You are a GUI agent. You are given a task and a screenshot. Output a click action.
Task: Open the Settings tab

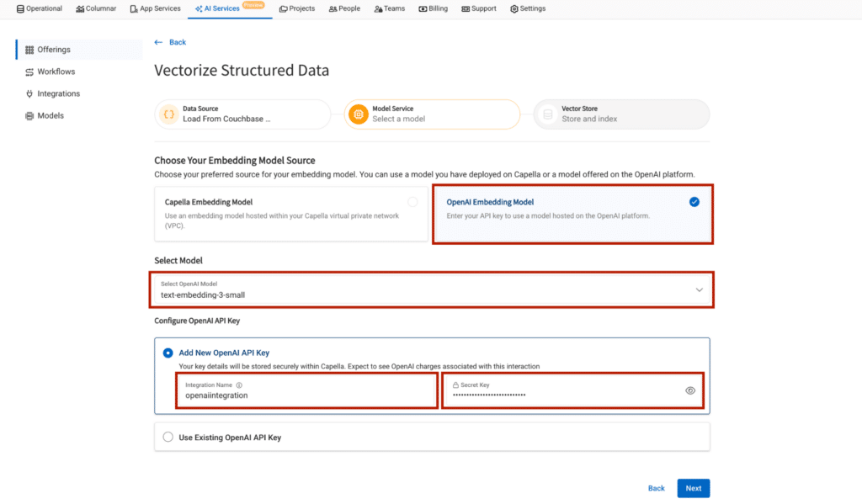(528, 8)
